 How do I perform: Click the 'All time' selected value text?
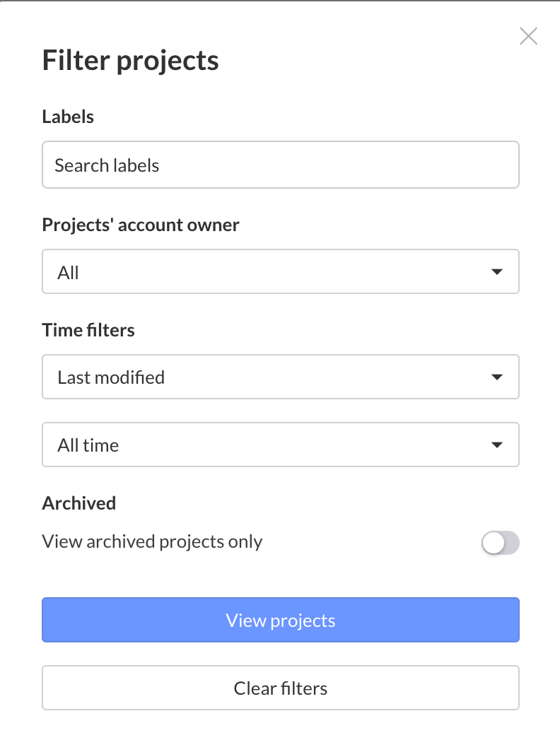pyautogui.click(x=88, y=445)
